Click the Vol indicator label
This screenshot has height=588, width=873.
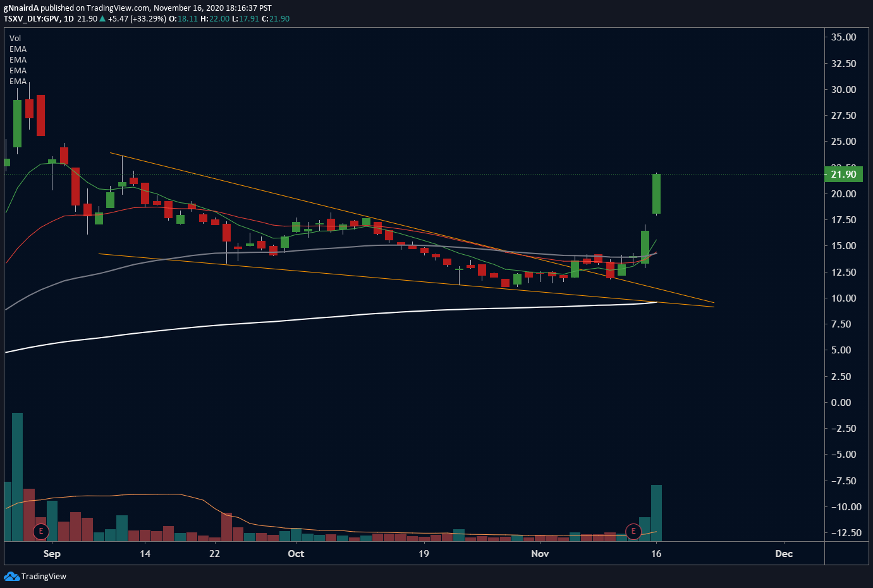(15, 39)
